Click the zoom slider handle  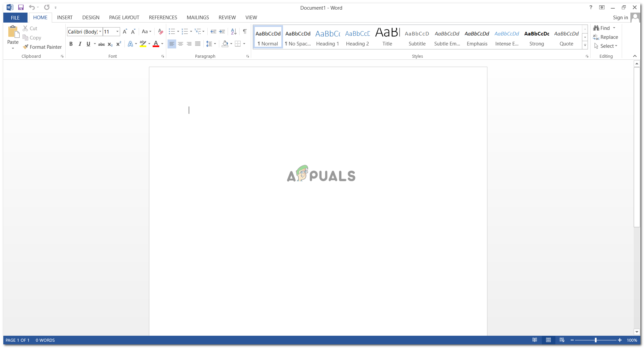click(x=596, y=340)
